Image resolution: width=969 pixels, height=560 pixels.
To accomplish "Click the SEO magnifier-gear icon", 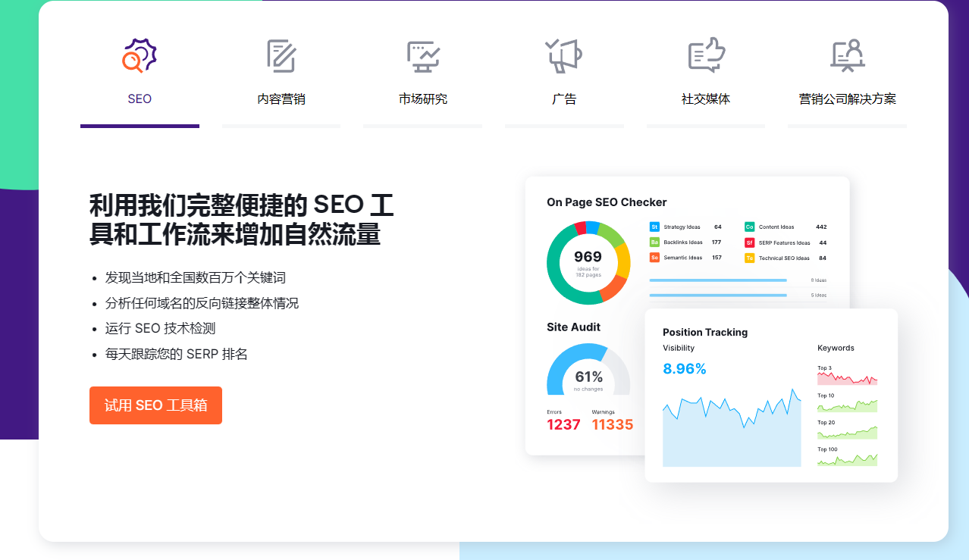I will 140,55.
